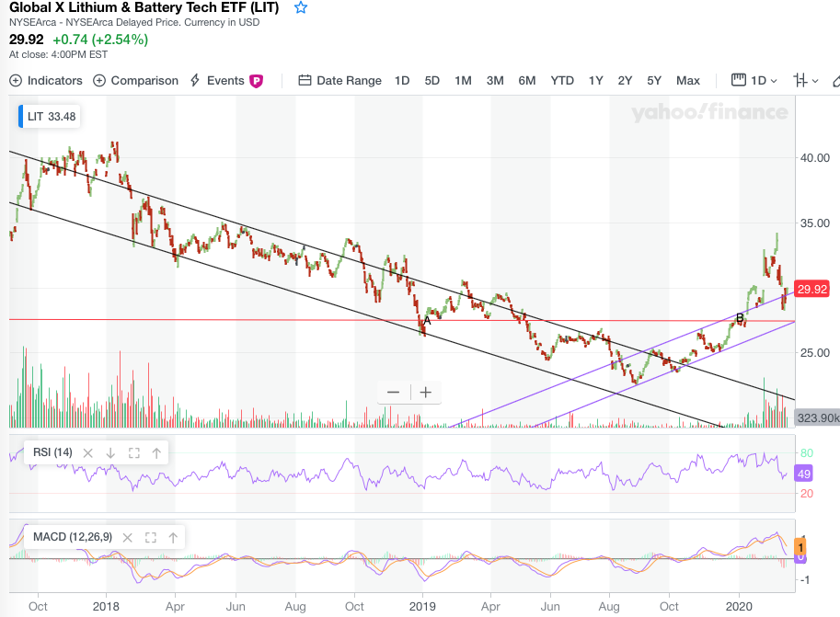Switch chart to 1M range
Viewport: 840px width, 617px height.
pos(463,80)
